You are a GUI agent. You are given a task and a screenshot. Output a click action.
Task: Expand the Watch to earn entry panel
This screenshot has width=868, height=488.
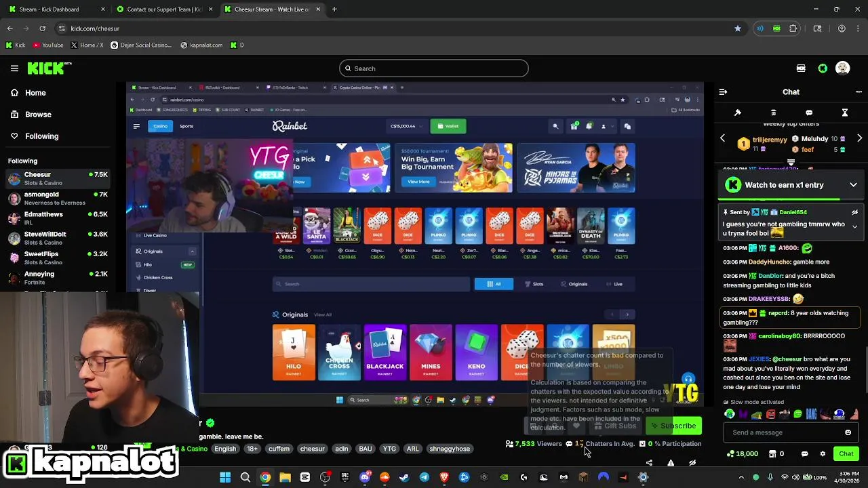(x=854, y=185)
